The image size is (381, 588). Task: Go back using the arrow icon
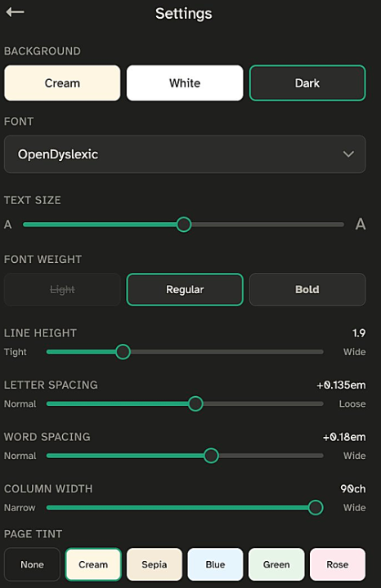click(x=15, y=12)
